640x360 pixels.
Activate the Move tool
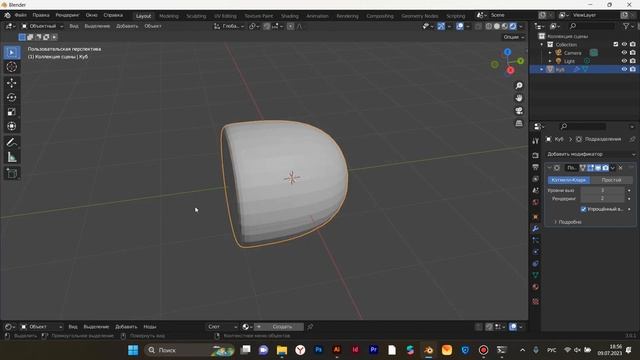[11, 83]
